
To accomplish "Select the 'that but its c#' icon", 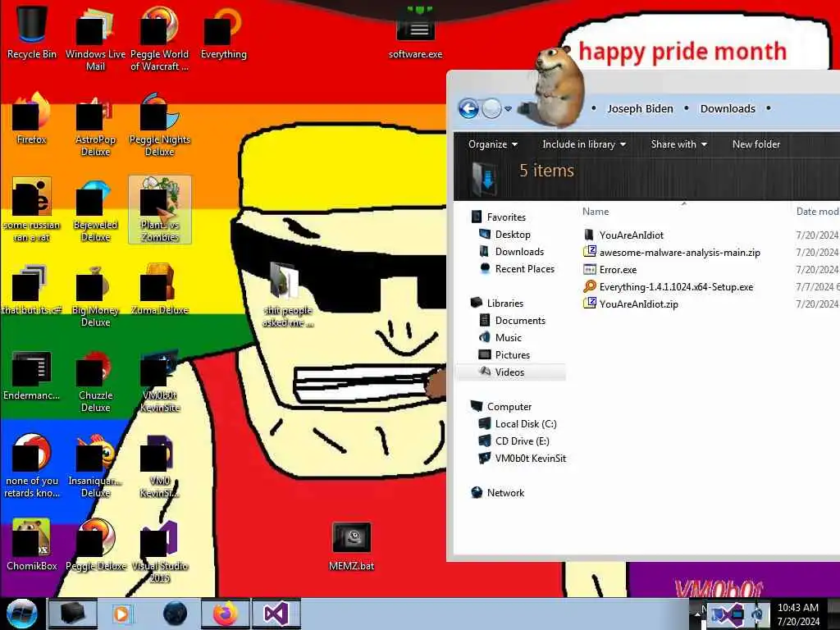I will tap(32, 290).
